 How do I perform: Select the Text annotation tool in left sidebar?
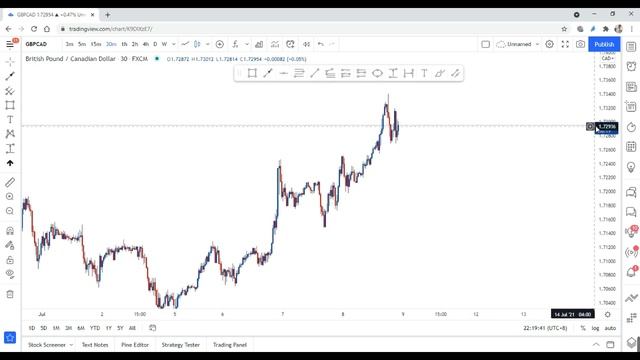(x=10, y=120)
